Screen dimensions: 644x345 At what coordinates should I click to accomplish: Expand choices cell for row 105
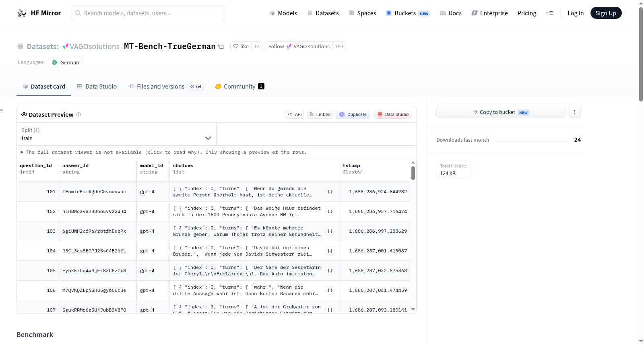(x=330, y=271)
